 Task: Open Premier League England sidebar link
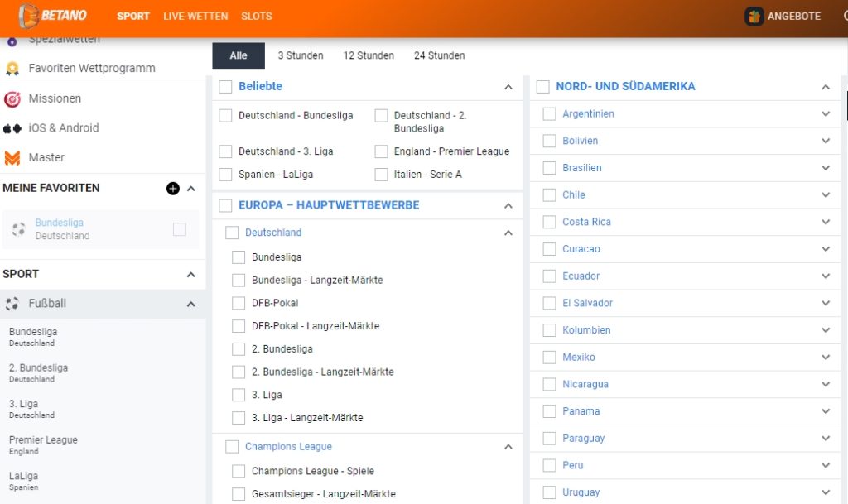point(43,445)
